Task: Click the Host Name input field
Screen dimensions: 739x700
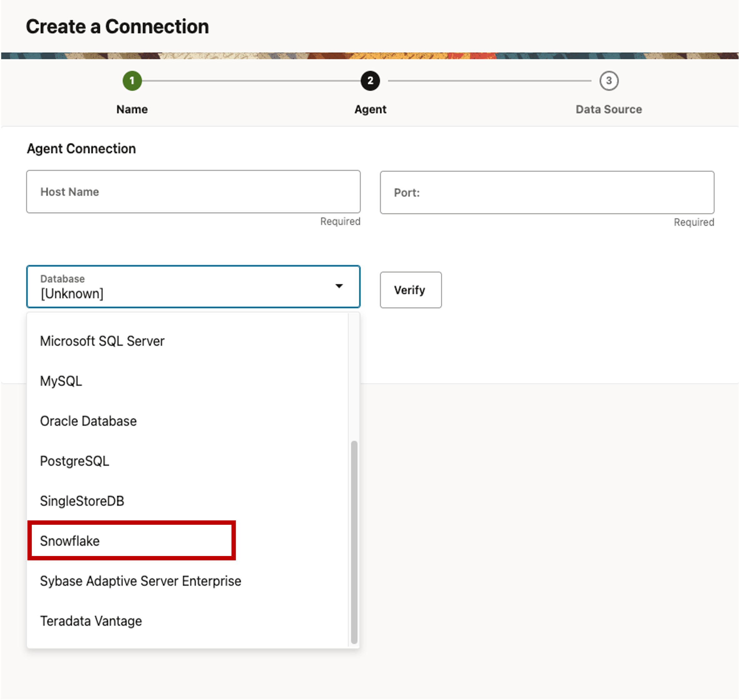Action: click(193, 192)
